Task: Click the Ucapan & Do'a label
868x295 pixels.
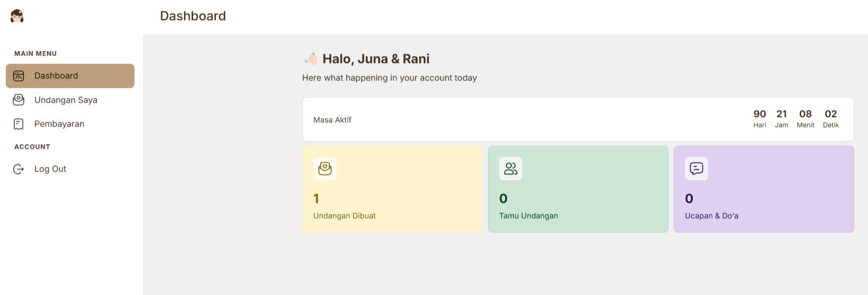Action: (x=711, y=216)
